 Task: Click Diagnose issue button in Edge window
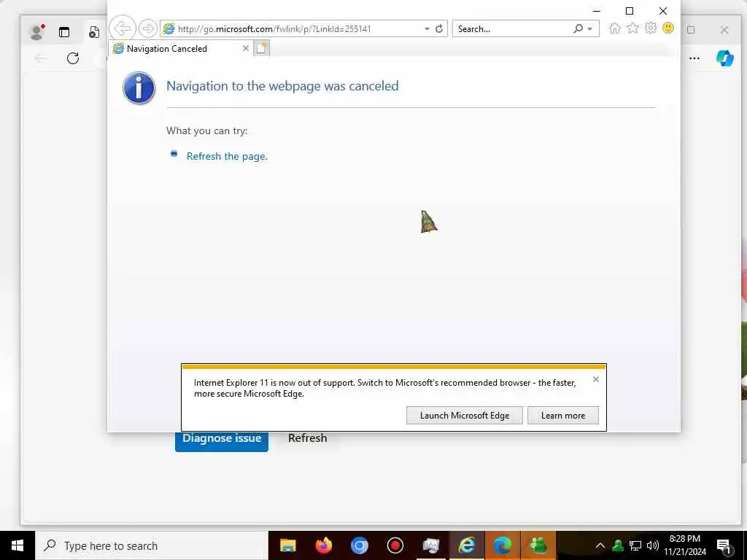coord(222,440)
